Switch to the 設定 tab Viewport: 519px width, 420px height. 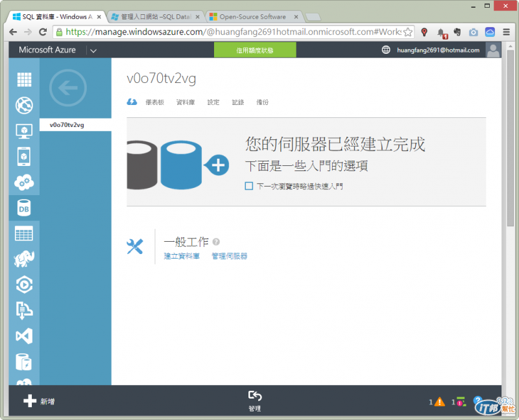213,102
